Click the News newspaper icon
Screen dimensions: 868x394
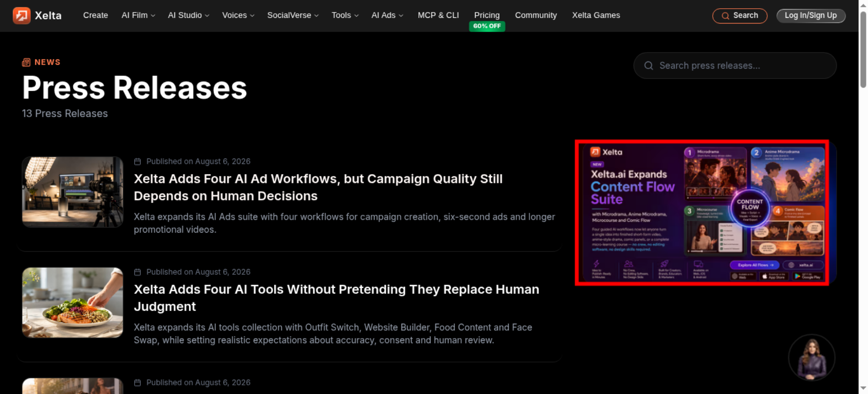[26, 62]
